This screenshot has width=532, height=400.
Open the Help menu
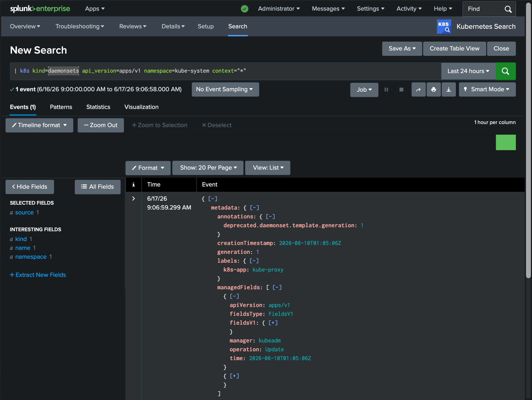443,9
